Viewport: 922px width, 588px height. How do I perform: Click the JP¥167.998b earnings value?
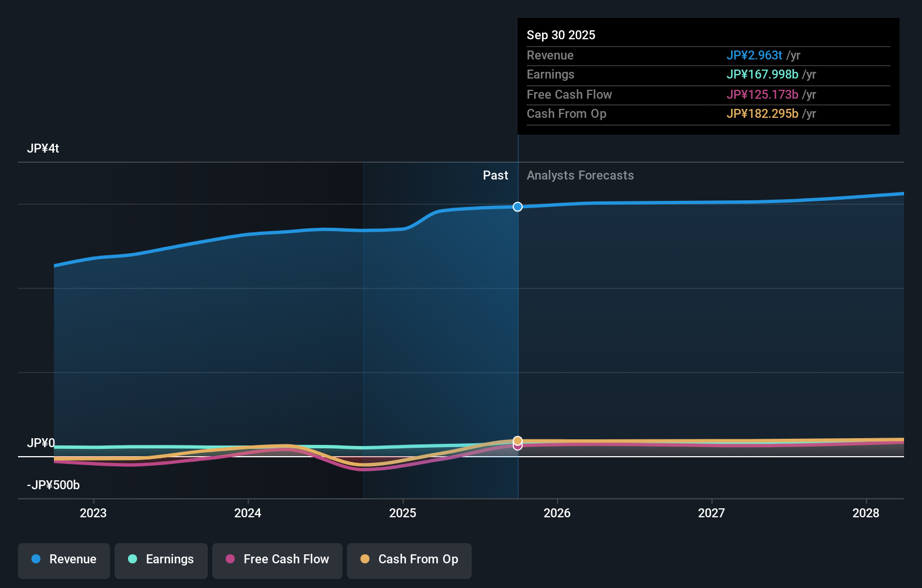763,75
